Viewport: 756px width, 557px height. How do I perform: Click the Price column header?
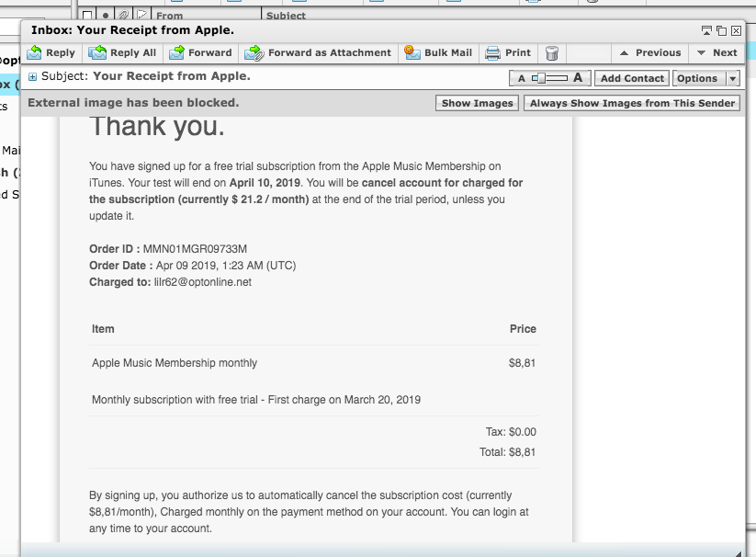(523, 329)
